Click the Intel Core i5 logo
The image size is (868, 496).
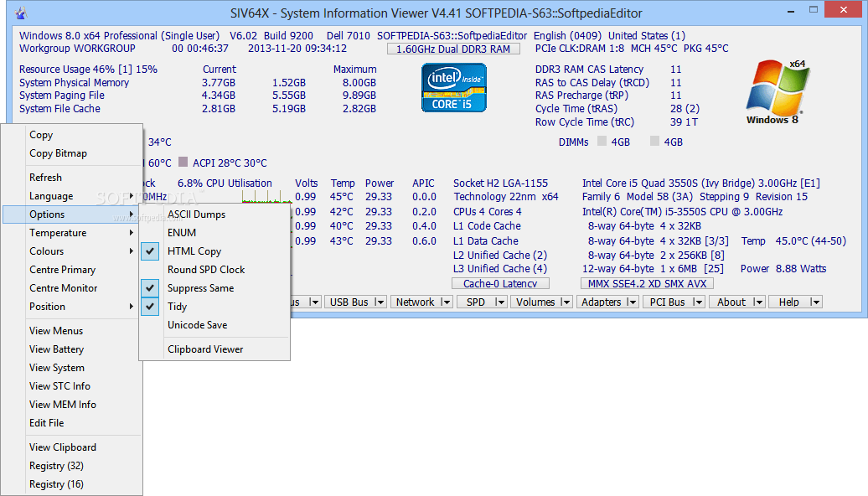click(x=454, y=87)
